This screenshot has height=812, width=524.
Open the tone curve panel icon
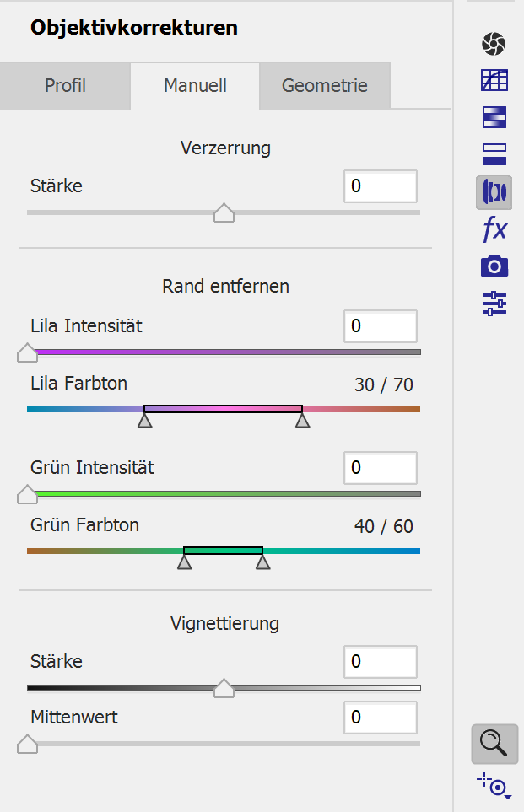(494, 80)
